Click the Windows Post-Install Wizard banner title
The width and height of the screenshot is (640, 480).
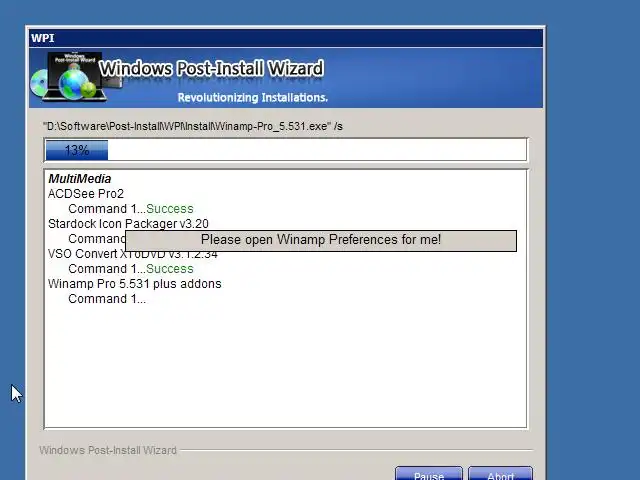(x=211, y=68)
